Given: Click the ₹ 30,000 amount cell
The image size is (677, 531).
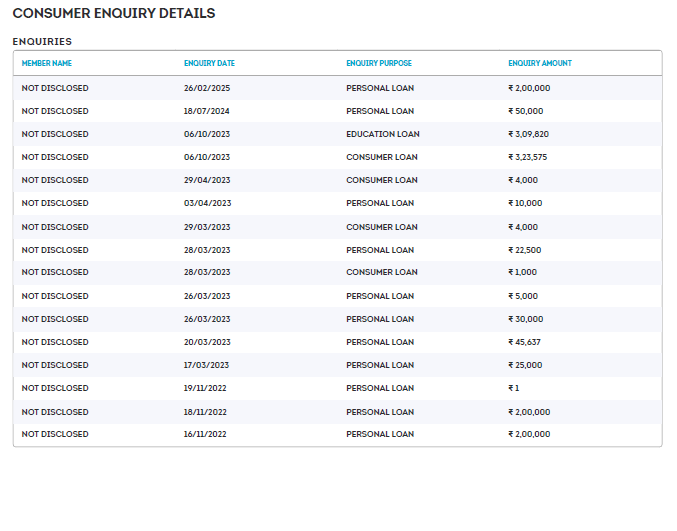Looking at the screenshot, I should (x=525, y=319).
